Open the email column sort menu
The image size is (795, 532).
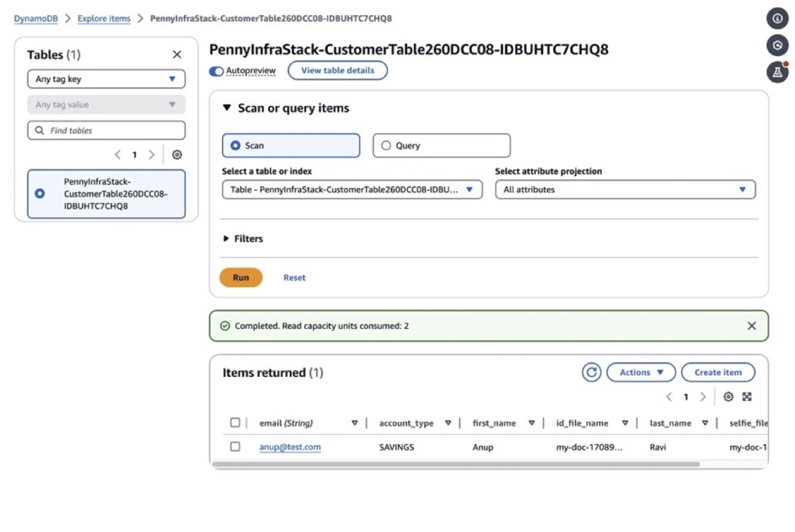pyautogui.click(x=355, y=422)
